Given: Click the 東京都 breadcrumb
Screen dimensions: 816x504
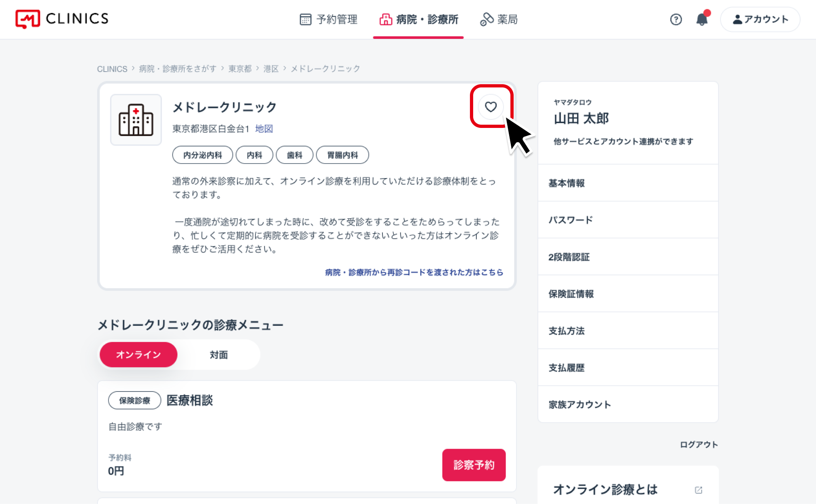Looking at the screenshot, I should [x=240, y=69].
